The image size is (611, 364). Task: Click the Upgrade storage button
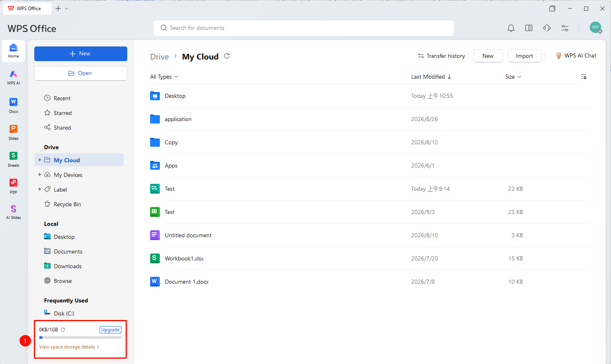coord(111,330)
